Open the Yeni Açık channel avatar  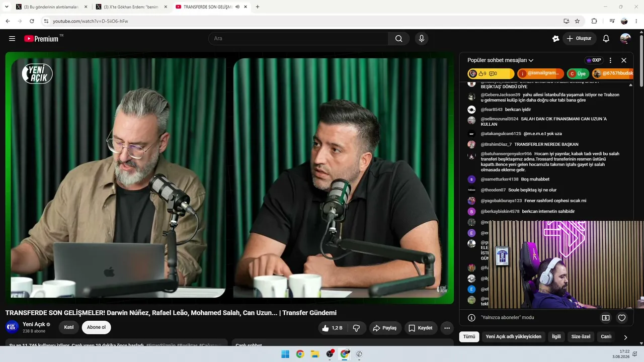[x=12, y=327]
